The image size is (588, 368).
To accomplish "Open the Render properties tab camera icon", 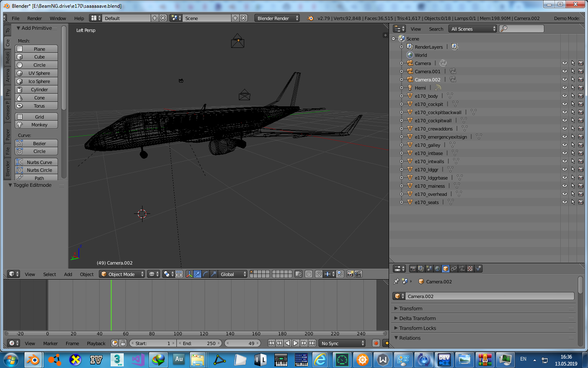I will tap(413, 269).
